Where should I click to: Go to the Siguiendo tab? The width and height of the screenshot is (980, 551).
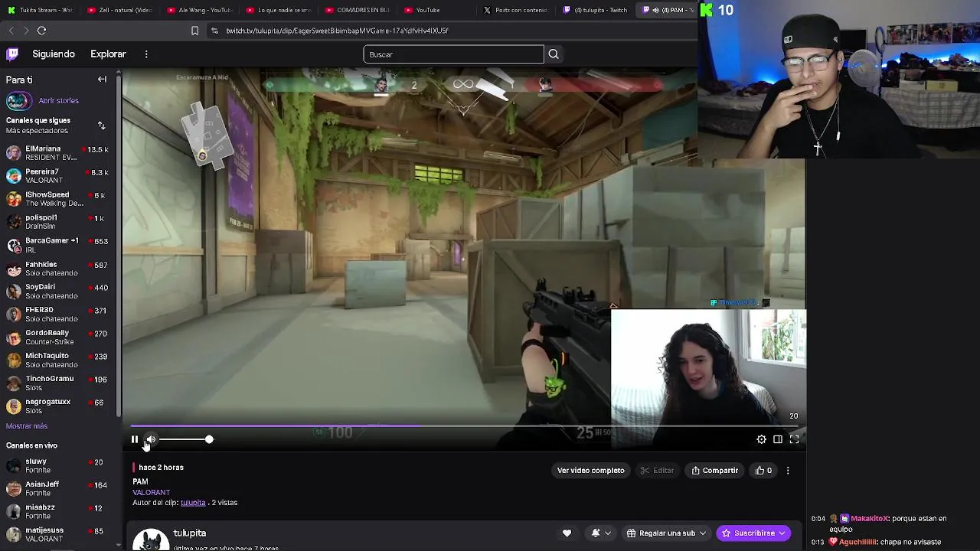tap(54, 54)
